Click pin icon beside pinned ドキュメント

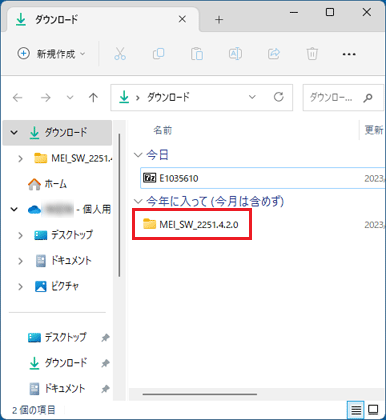pyautogui.click(x=105, y=389)
